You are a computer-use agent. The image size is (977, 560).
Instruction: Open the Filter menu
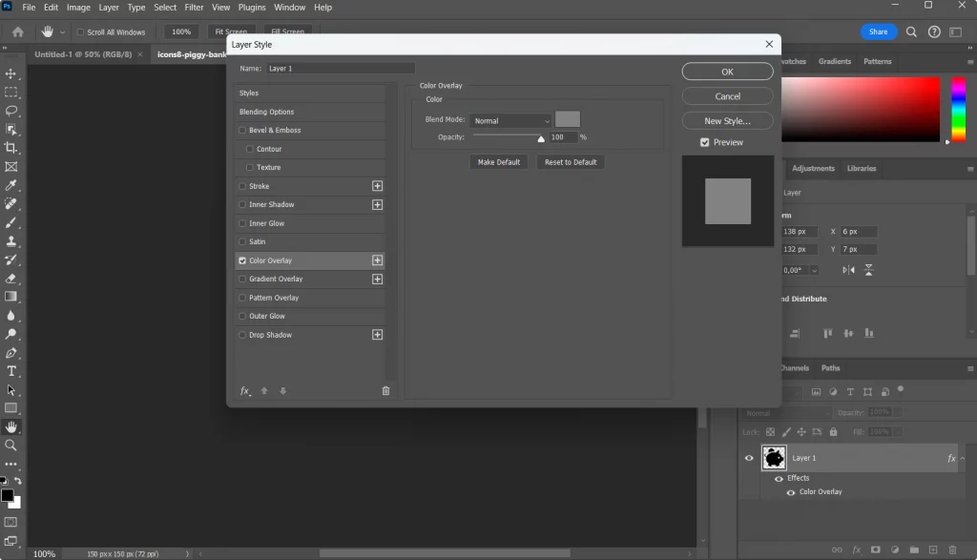(x=194, y=8)
